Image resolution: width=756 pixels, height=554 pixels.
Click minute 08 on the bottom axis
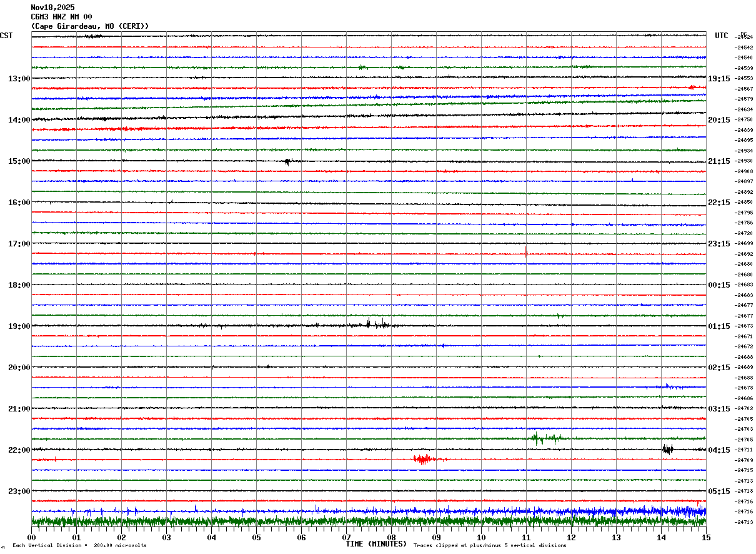pos(391,537)
